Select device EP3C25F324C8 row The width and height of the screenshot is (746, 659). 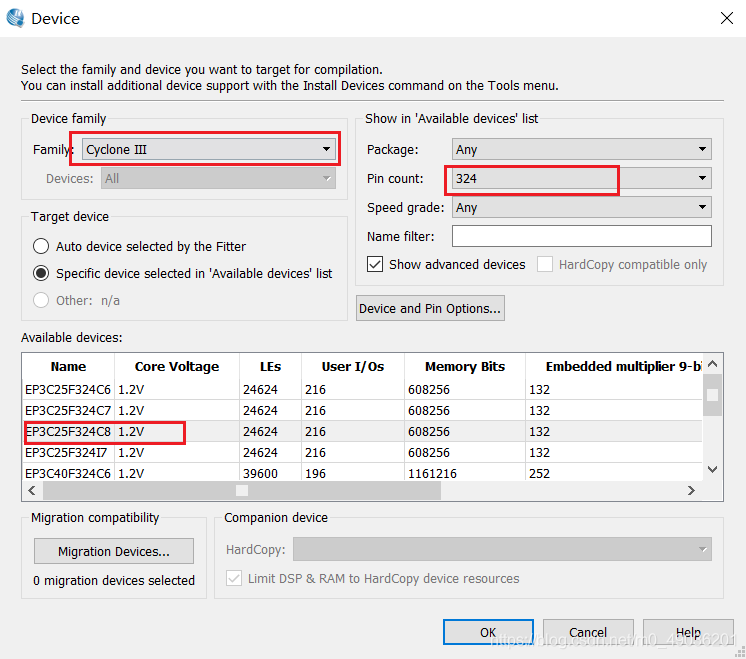point(362,432)
